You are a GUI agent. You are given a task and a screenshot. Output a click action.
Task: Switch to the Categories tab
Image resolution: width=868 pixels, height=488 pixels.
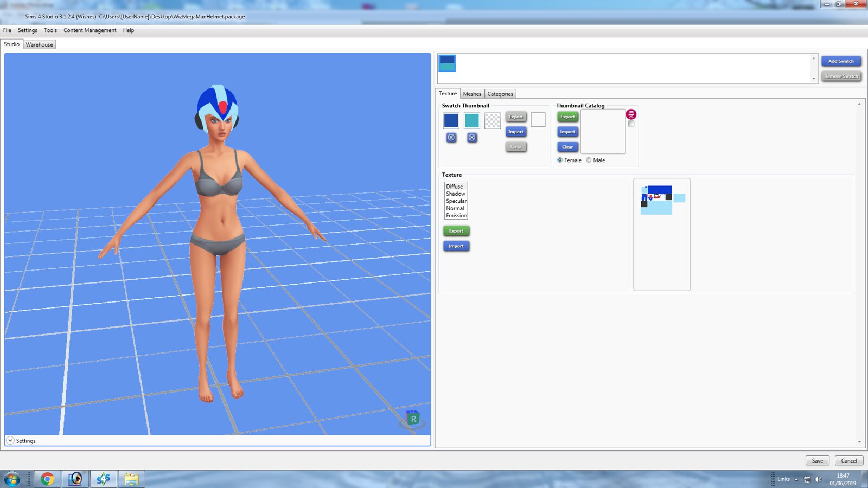pos(500,94)
